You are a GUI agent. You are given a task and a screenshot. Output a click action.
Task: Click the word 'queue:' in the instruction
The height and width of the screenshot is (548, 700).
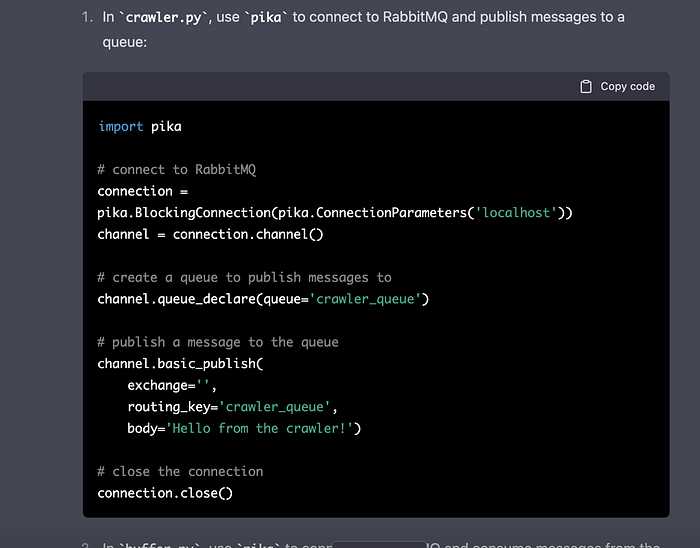pyautogui.click(x=125, y=42)
